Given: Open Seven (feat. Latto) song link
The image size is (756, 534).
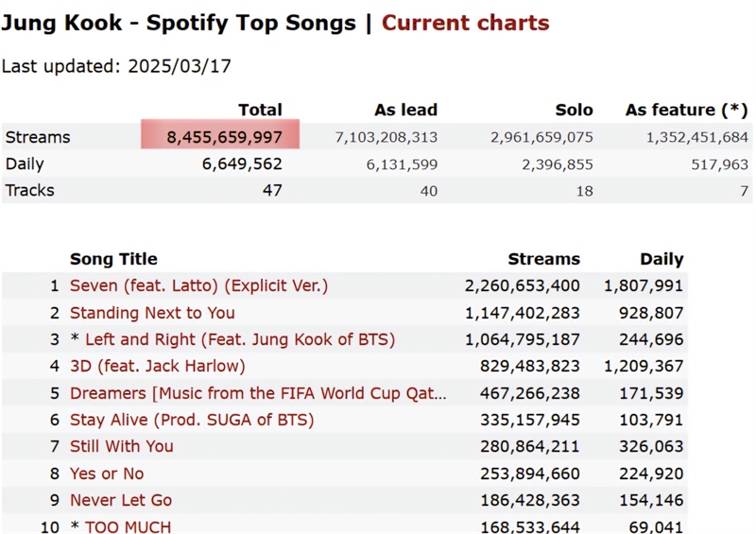Looking at the screenshot, I should click(198, 285).
